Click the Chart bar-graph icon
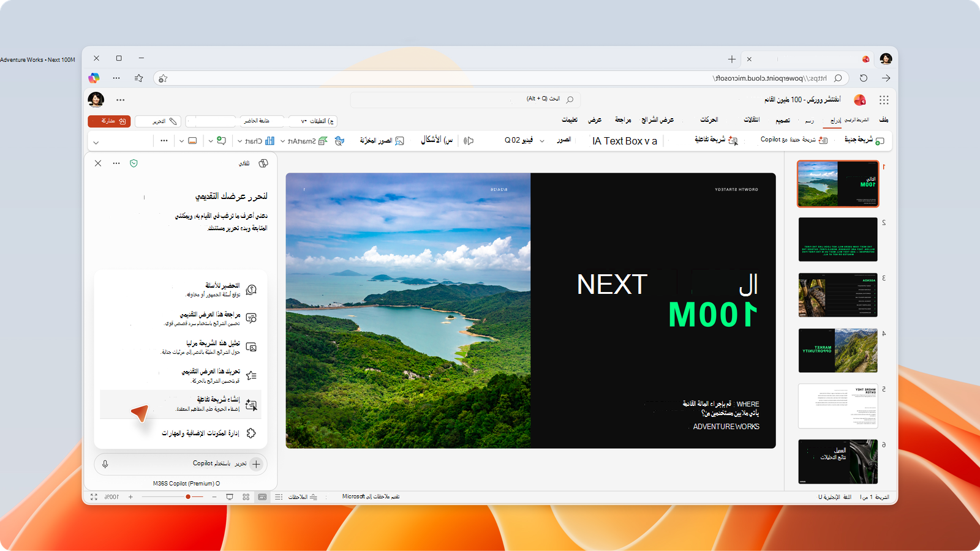Screen dimensions: 980x551 point(269,141)
